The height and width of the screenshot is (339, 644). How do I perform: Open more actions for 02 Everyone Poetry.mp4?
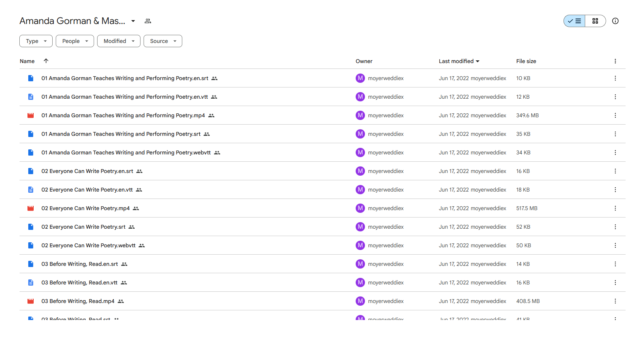pos(615,208)
